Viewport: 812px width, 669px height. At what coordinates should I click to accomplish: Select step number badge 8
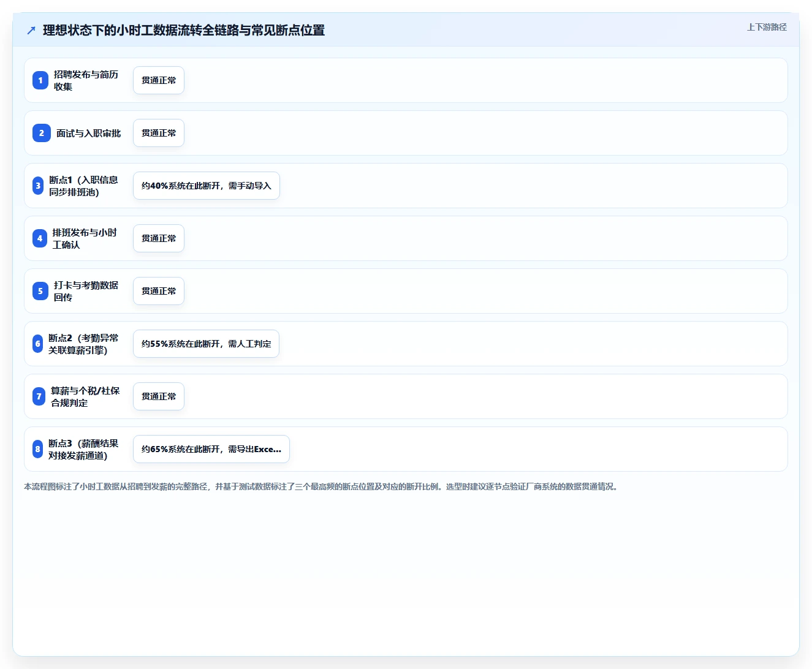point(37,449)
